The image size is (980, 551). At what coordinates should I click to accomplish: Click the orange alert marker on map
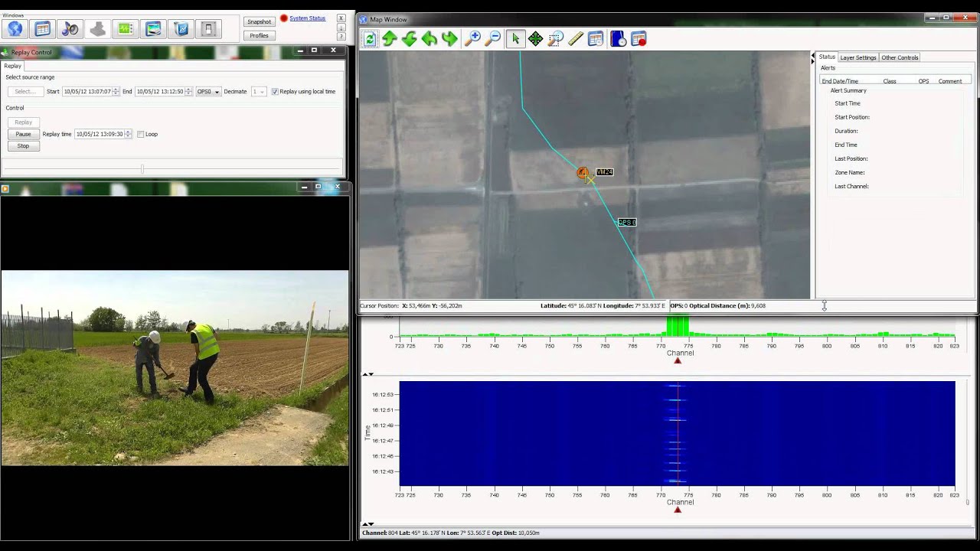point(583,174)
